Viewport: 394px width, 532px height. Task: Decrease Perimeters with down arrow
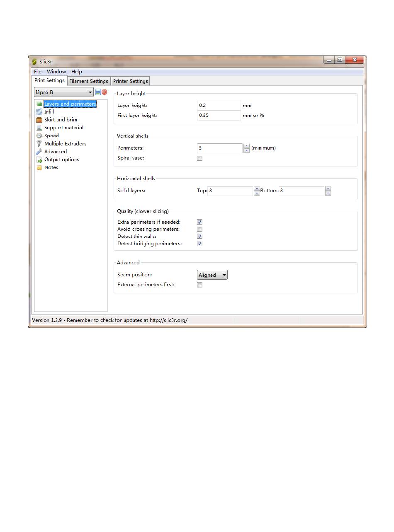(247, 150)
